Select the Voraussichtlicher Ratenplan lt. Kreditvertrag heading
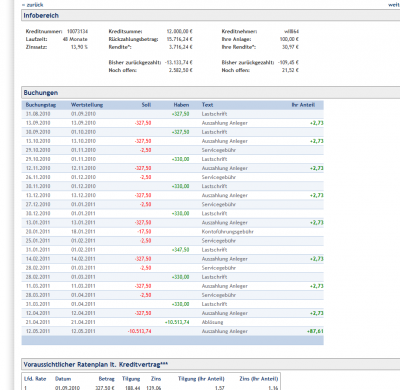Viewport: 400px width, 390px height. tap(96, 364)
